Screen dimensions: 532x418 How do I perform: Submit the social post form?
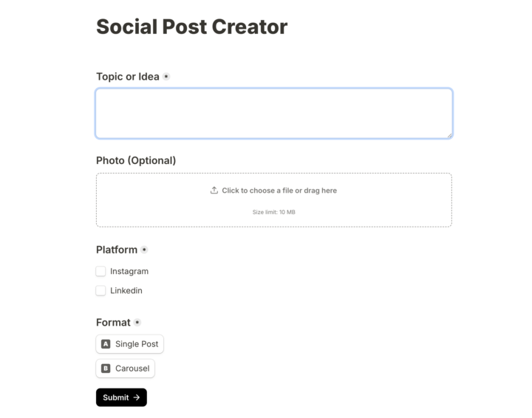click(121, 397)
